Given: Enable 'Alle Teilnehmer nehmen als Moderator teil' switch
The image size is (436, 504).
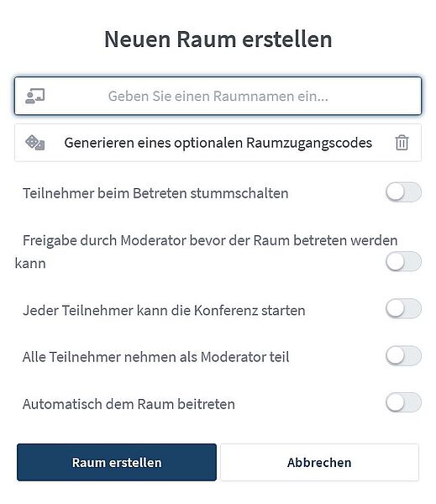Looking at the screenshot, I should pos(403,355).
